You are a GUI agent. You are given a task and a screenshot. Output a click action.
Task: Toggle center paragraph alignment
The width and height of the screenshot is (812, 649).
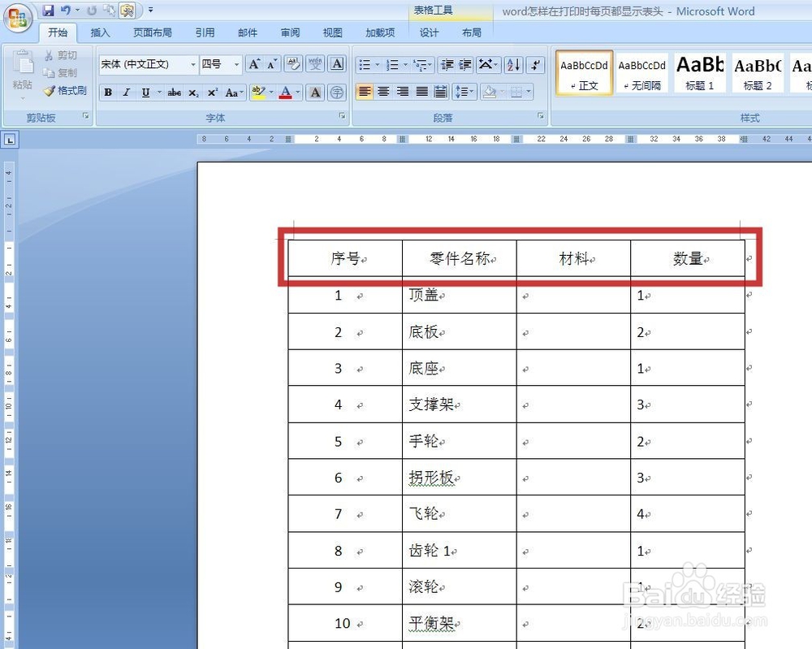click(382, 92)
